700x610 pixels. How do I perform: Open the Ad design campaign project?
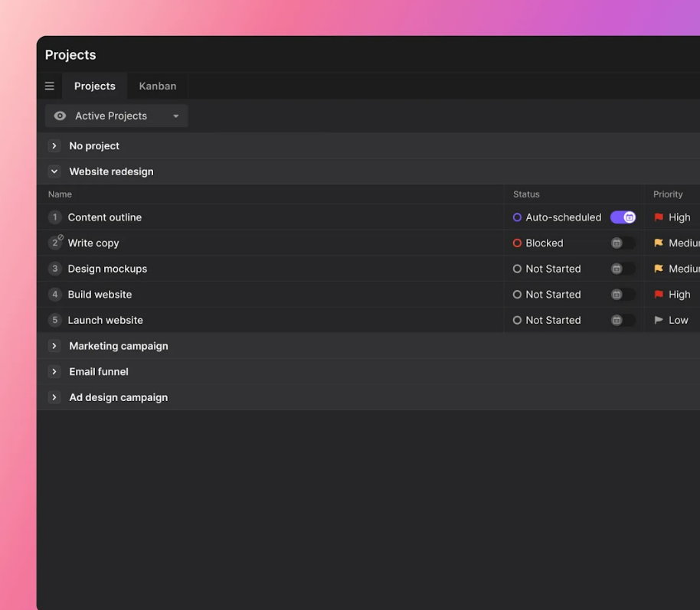[x=118, y=397]
